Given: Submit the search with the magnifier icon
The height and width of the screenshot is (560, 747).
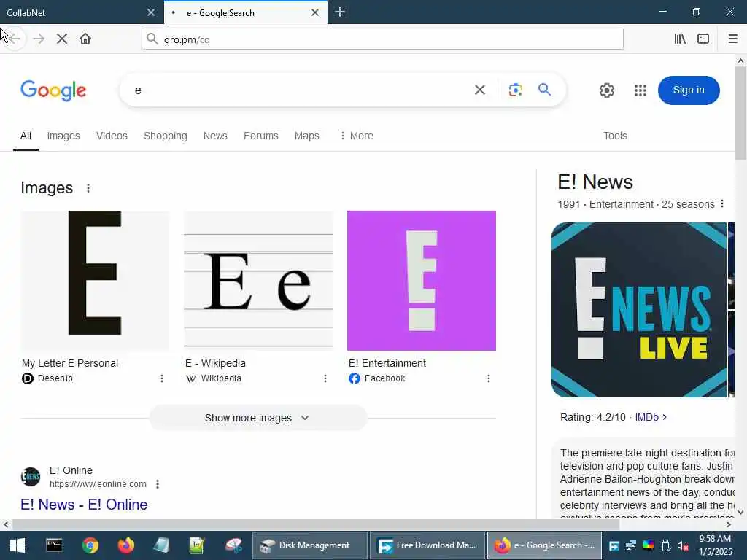Looking at the screenshot, I should click(544, 90).
